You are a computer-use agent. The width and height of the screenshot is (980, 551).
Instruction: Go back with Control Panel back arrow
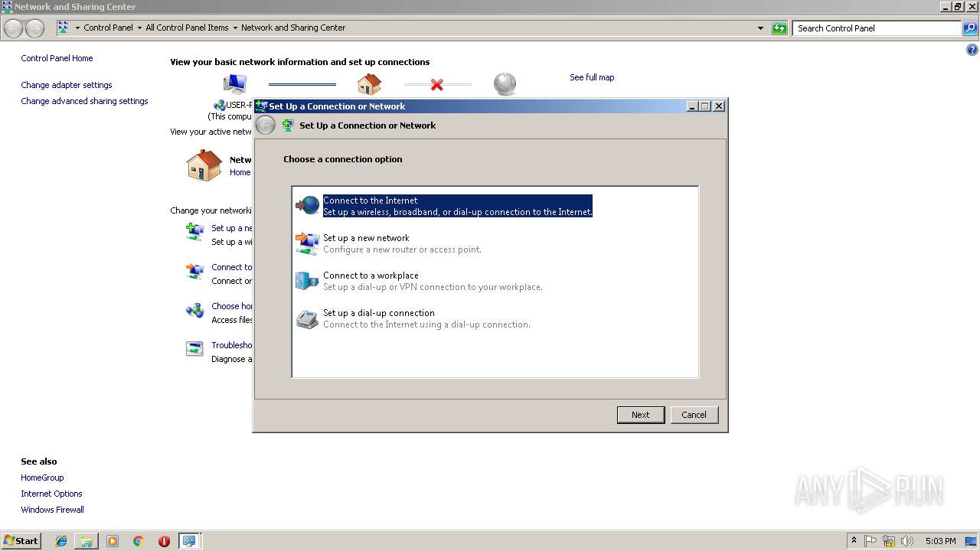14,28
